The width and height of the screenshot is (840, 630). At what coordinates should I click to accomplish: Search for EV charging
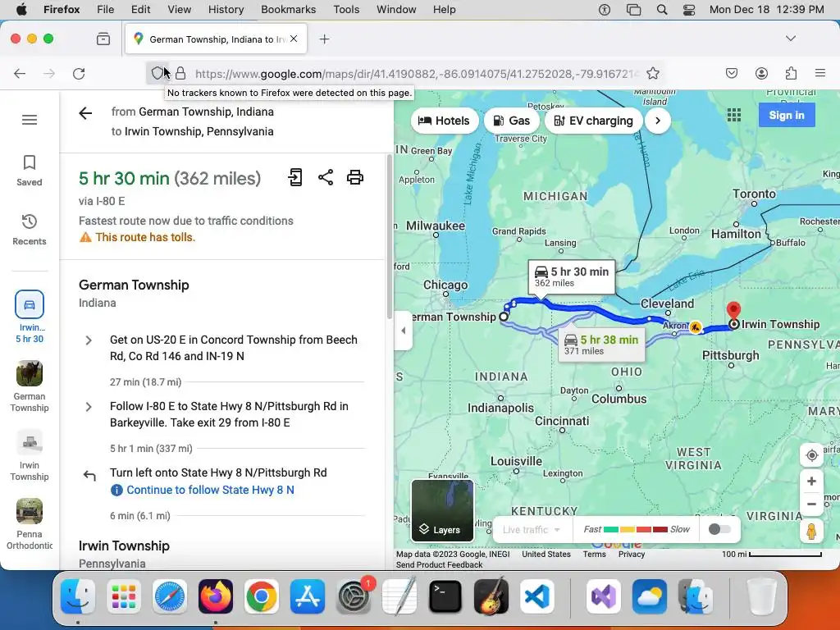coord(594,121)
